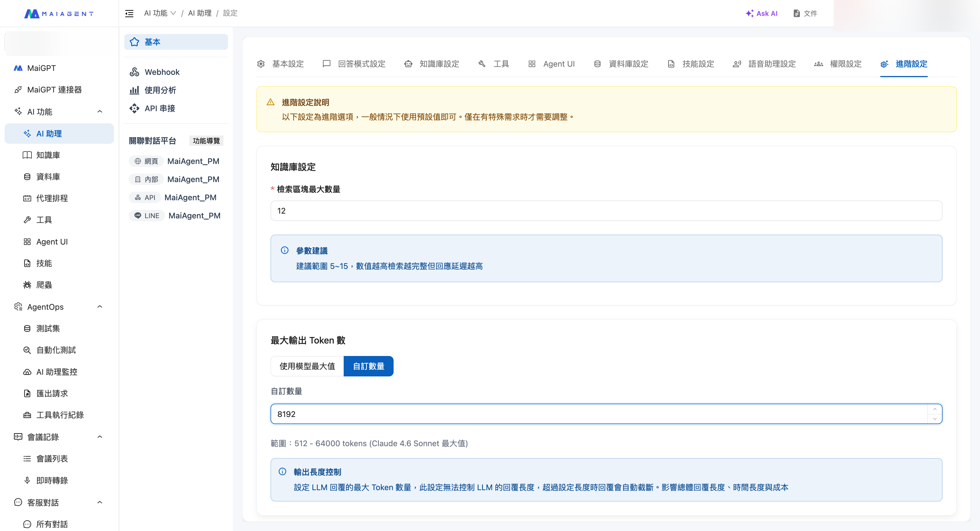The height and width of the screenshot is (531, 980).
Task: Switch to 基本設定 tab
Action: point(281,64)
